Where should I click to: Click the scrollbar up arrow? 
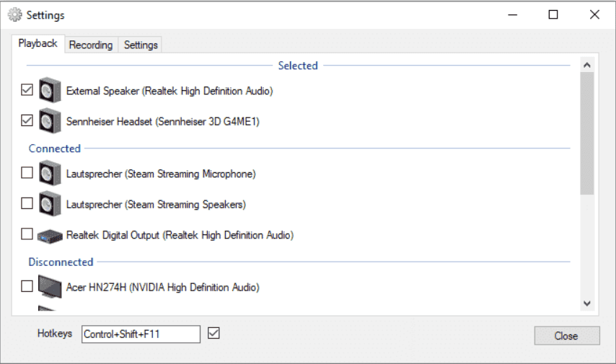(x=586, y=66)
